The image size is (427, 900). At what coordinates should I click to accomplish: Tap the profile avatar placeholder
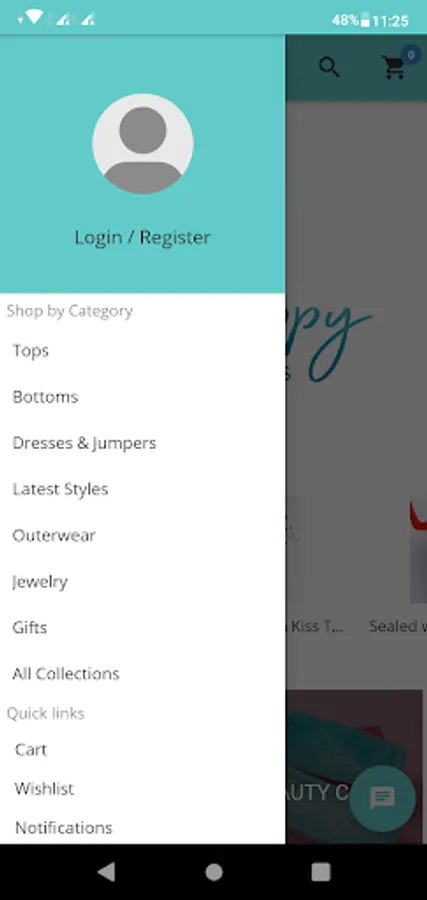142,144
